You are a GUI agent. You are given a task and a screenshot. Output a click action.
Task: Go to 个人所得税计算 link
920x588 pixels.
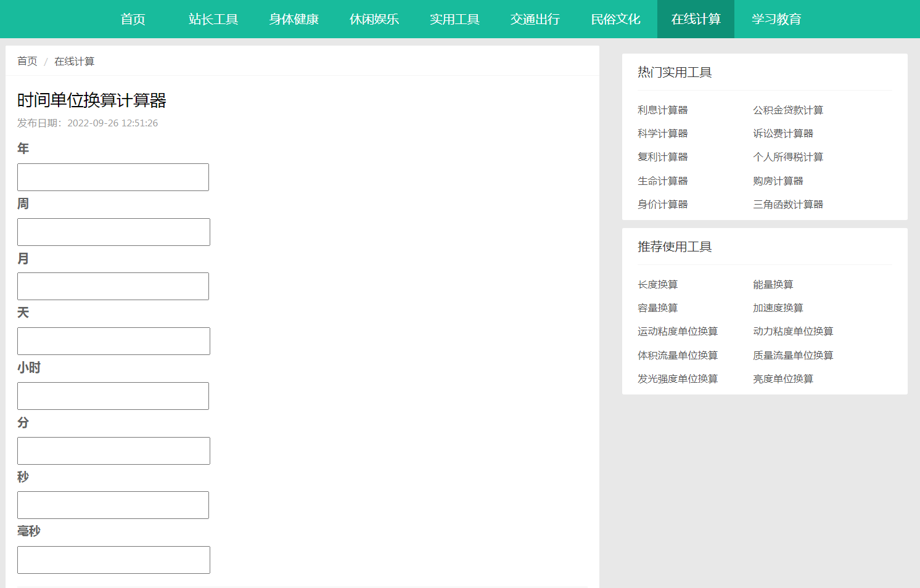click(x=787, y=157)
